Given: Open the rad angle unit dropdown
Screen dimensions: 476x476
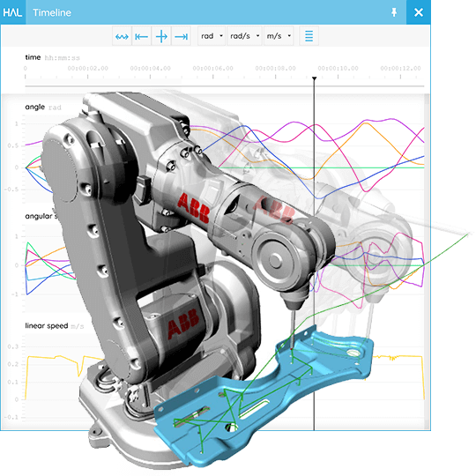Looking at the screenshot, I should [x=212, y=36].
